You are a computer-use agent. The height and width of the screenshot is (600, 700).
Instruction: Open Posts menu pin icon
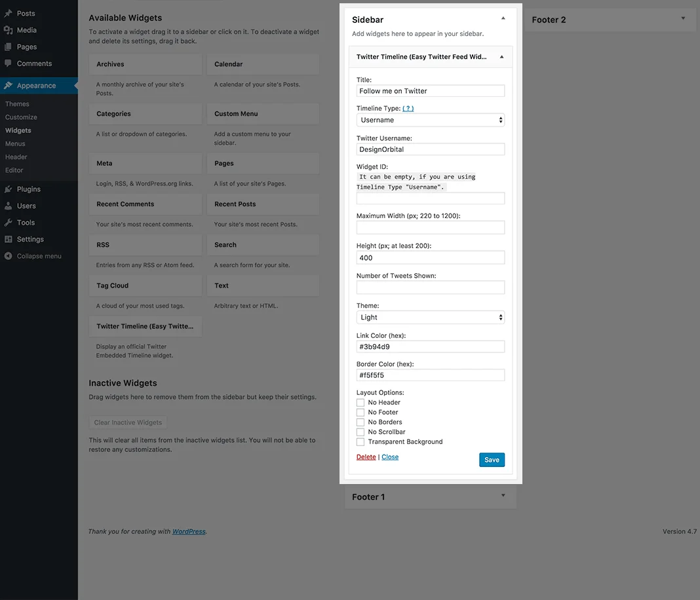pos(8,13)
